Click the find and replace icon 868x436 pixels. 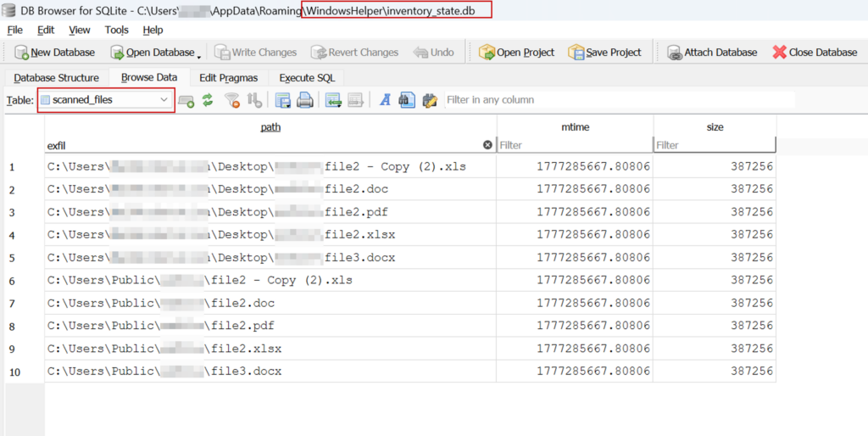pyautogui.click(x=430, y=100)
